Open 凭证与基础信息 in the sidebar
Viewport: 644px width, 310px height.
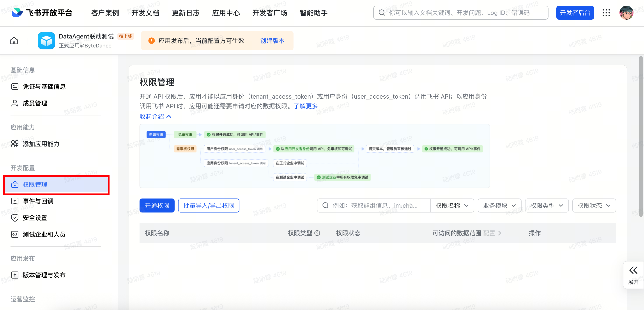tap(44, 87)
